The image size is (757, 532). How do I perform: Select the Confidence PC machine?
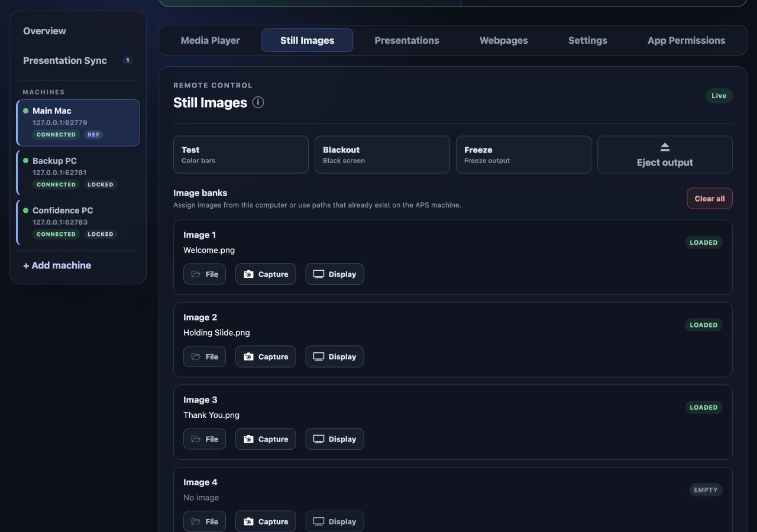(78, 222)
